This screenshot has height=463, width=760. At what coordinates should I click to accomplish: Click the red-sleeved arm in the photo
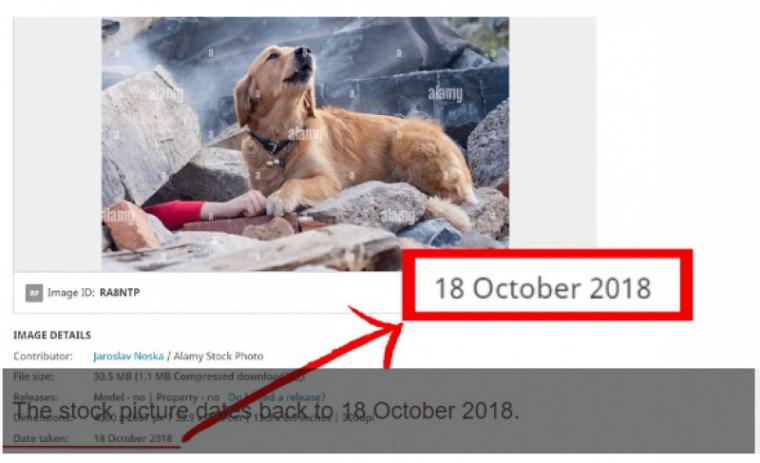204,209
